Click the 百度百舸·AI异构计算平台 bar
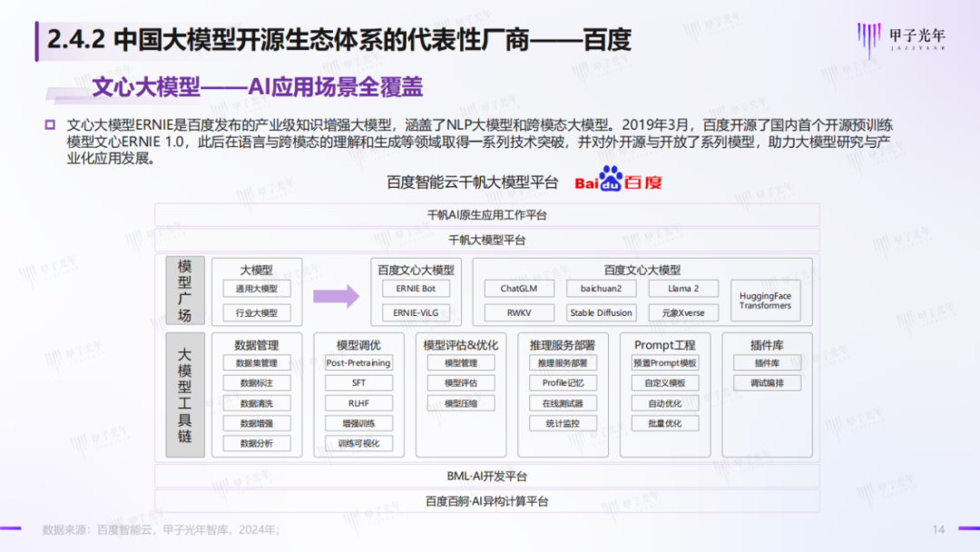The width and height of the screenshot is (980, 552). pyautogui.click(x=487, y=501)
